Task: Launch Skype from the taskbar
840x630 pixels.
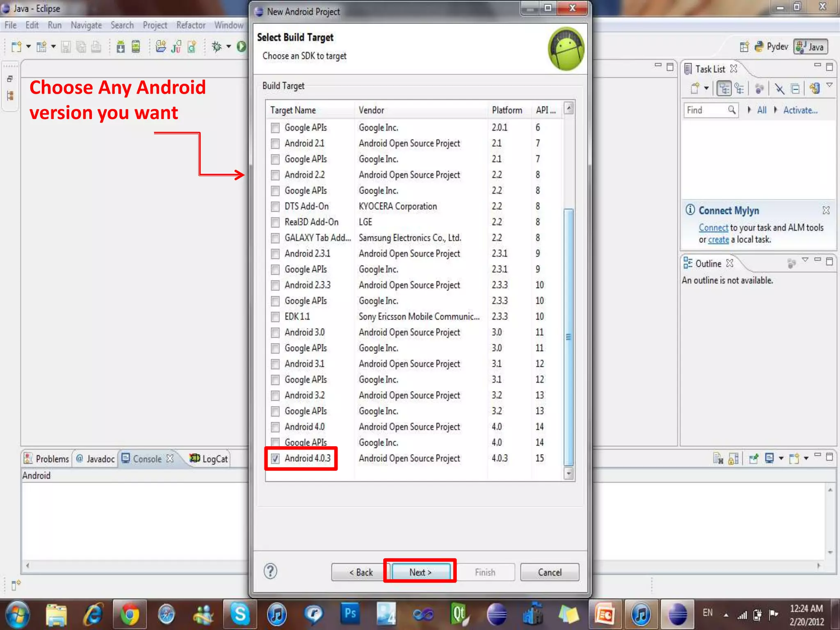Action: (240, 614)
